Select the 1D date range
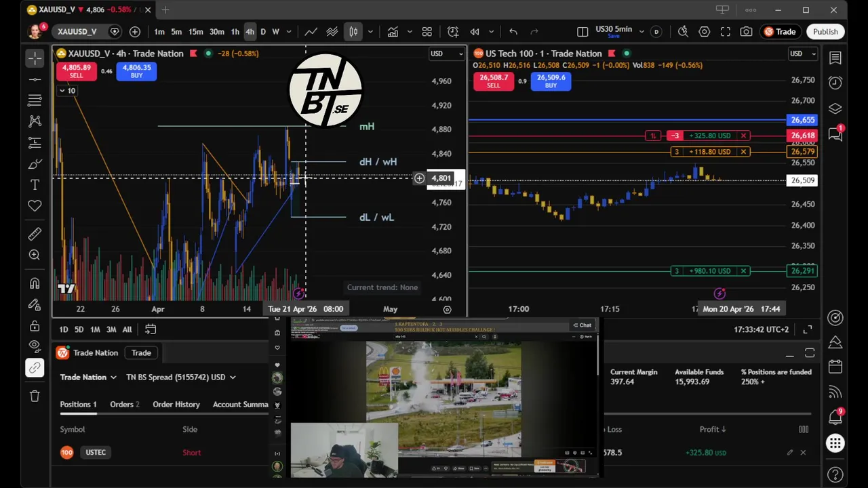Image resolution: width=868 pixels, height=488 pixels. point(63,329)
